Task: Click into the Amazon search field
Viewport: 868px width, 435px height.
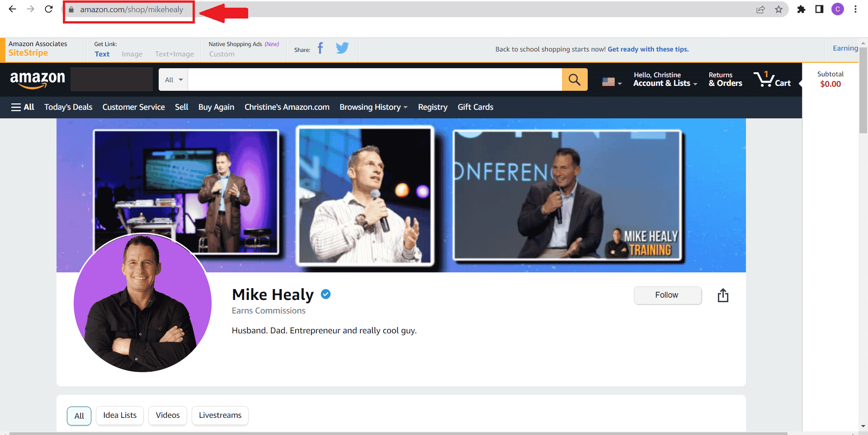Action: (x=375, y=80)
